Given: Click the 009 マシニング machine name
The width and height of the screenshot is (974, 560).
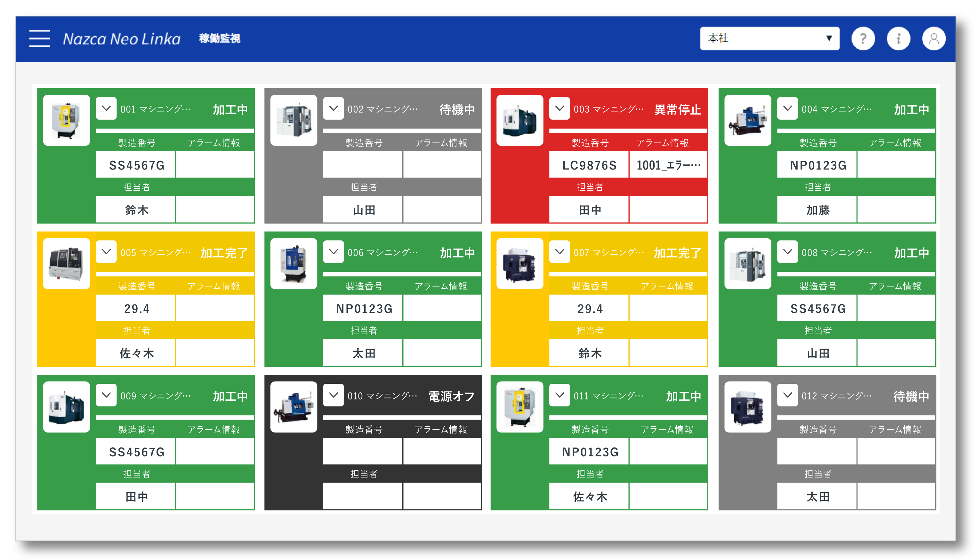Looking at the screenshot, I should point(156,396).
